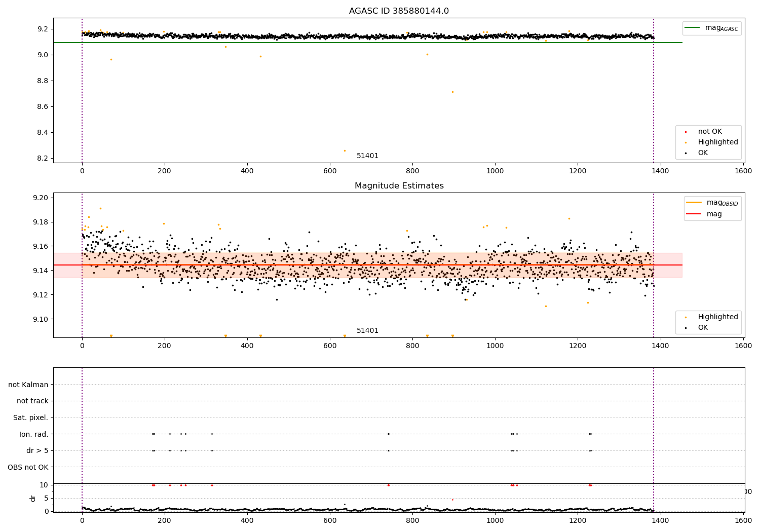The height and width of the screenshot is (532, 760).
Task: Click the orange line swatch next to mag OBSID
Action: pyautogui.click(x=694, y=203)
